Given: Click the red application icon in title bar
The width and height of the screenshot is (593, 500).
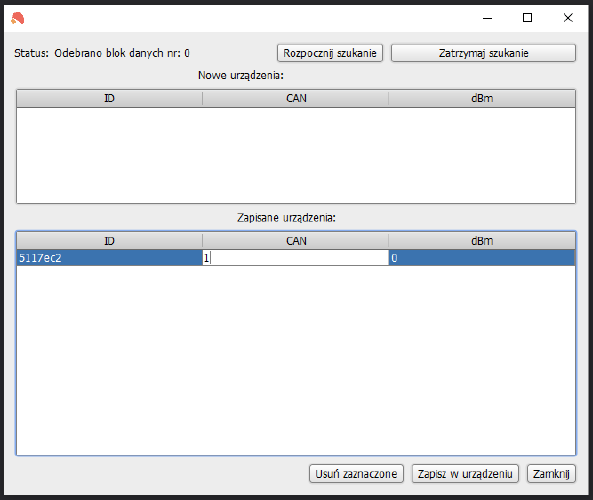Looking at the screenshot, I should click(17, 18).
